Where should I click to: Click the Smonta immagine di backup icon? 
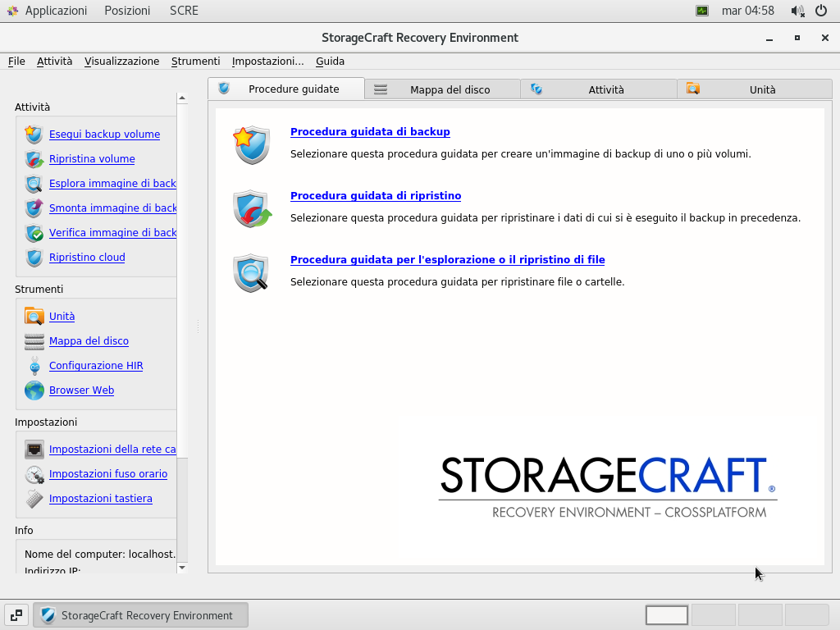pyautogui.click(x=34, y=208)
